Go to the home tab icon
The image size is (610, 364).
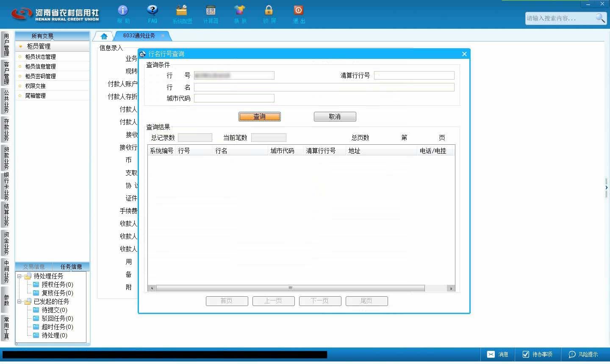click(104, 36)
